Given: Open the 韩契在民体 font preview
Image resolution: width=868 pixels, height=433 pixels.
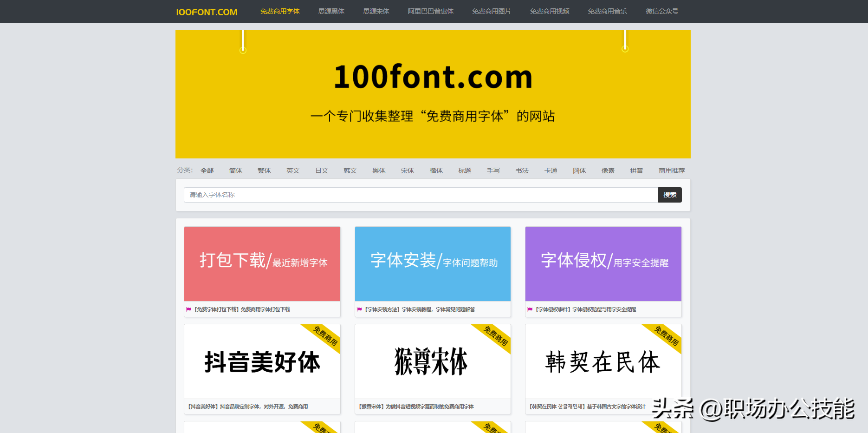Looking at the screenshot, I should click(x=603, y=361).
